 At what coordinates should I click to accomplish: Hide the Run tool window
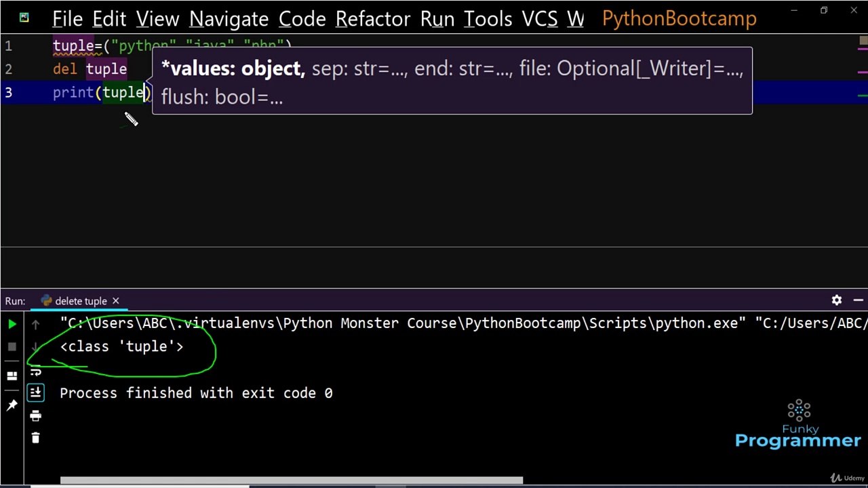pyautogui.click(x=859, y=300)
